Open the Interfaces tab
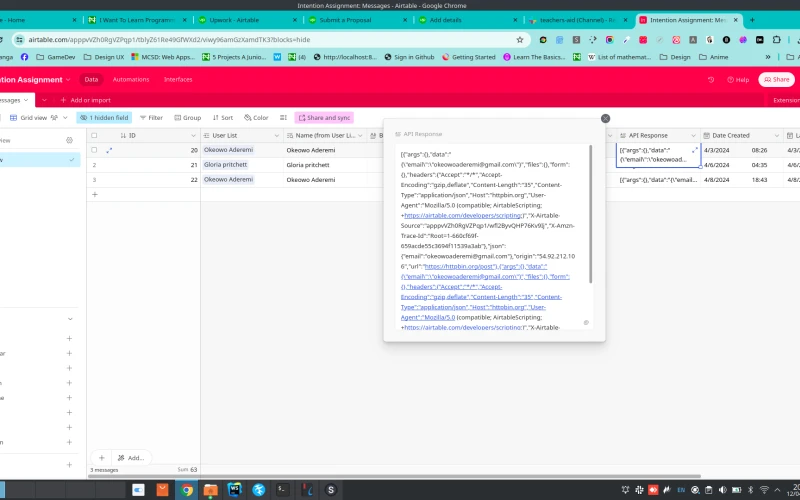 click(x=178, y=80)
